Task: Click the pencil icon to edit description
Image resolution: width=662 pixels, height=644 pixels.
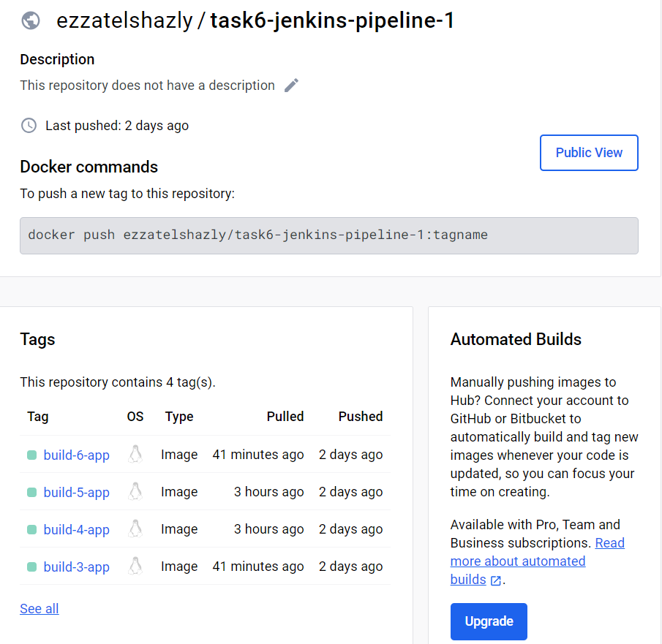Action: click(291, 86)
